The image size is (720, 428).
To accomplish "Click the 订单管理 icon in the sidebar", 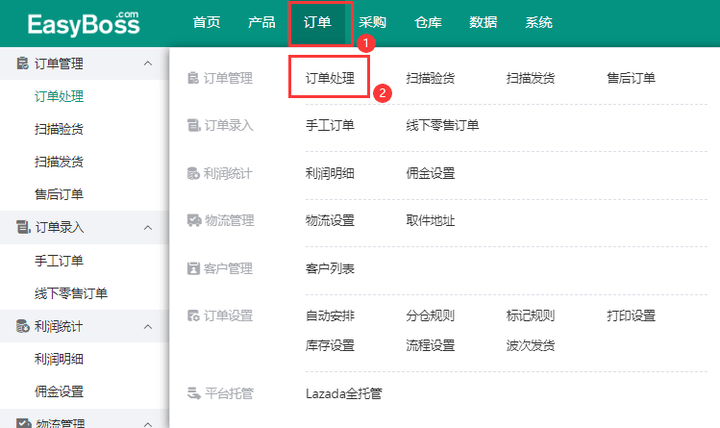I will (22, 64).
